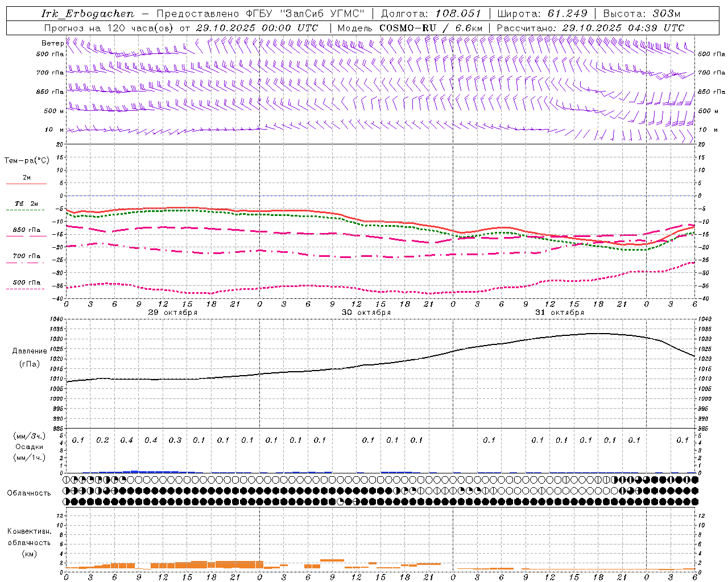Viewport: 728px width, 582px height.
Task: Select the Рассчитано: 29.10.2025 04:39 UTC text
Action: 590,28
